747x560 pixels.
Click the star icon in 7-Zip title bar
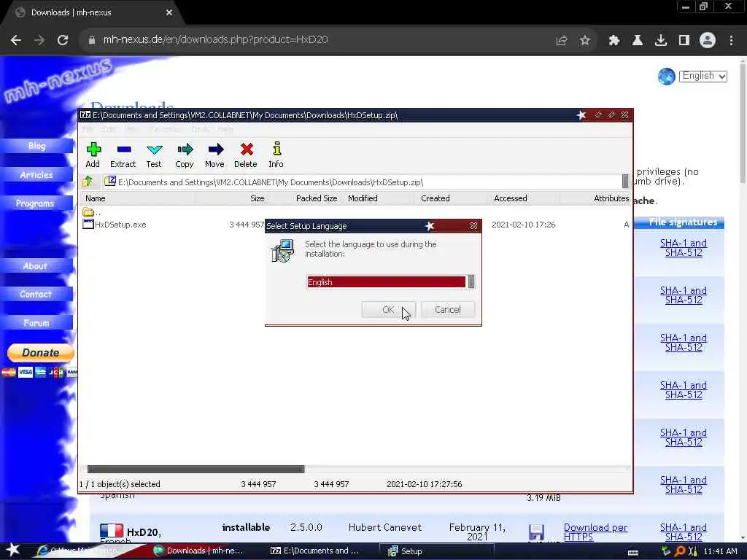pyautogui.click(x=581, y=115)
